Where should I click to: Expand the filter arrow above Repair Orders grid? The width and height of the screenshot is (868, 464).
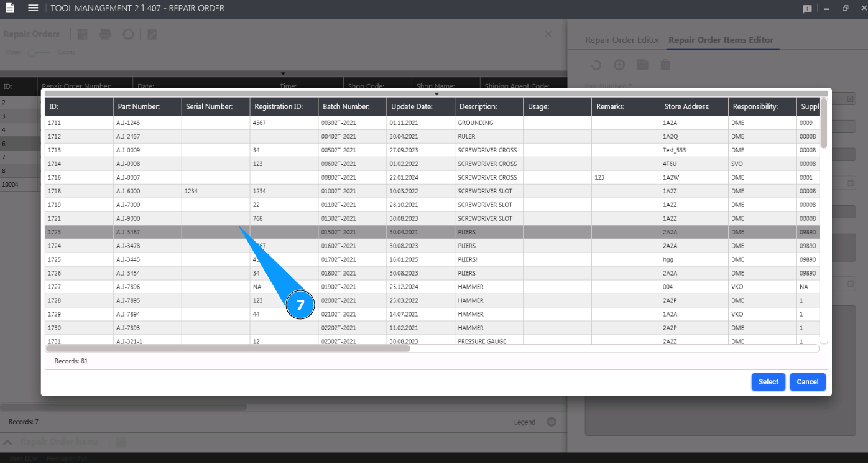[283, 74]
